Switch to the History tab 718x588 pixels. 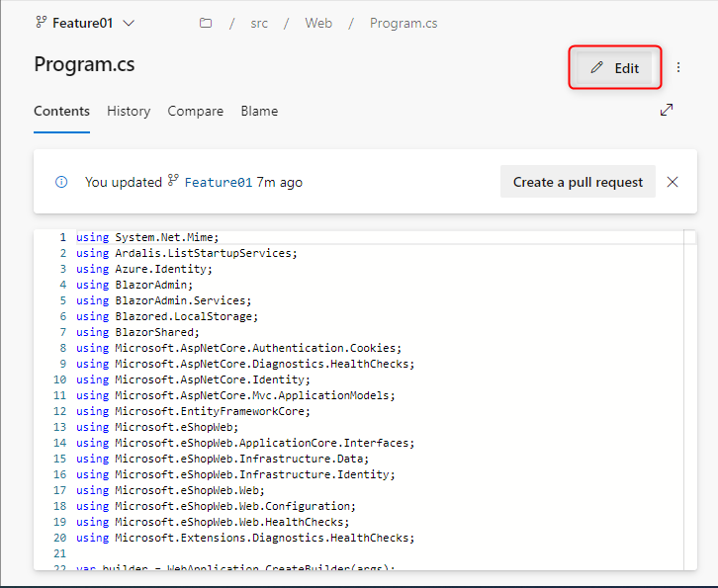(129, 112)
